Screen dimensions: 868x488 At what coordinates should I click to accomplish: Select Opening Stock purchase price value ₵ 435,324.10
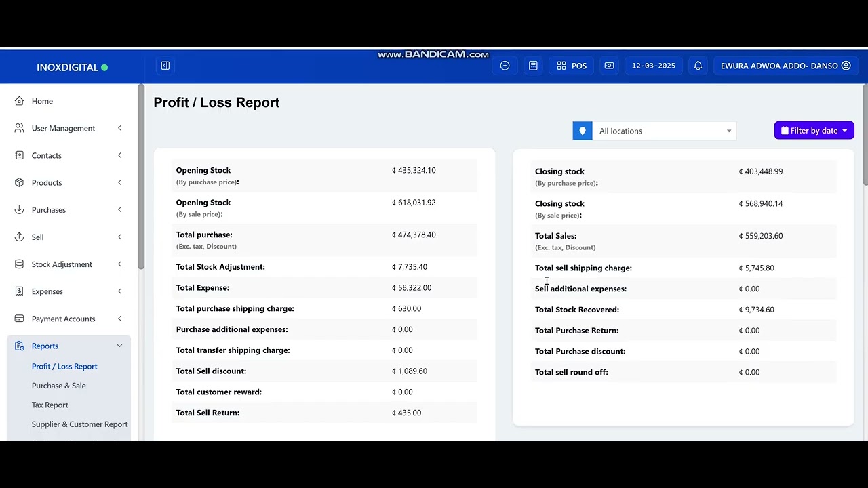pyautogui.click(x=414, y=170)
